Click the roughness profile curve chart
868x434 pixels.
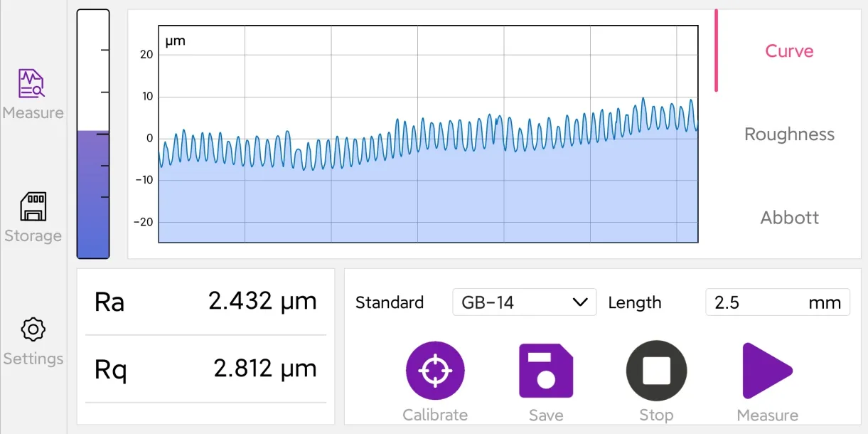428,134
